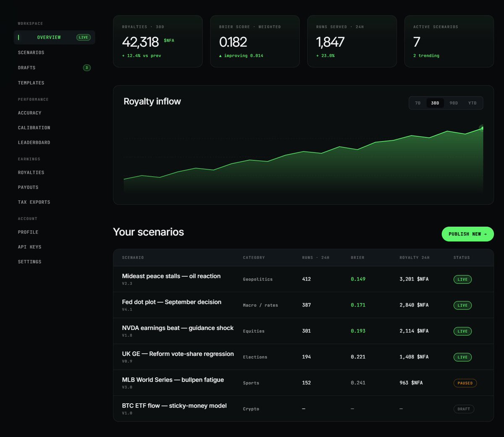Switch chart range to 90D
504x437 pixels.
(x=454, y=103)
